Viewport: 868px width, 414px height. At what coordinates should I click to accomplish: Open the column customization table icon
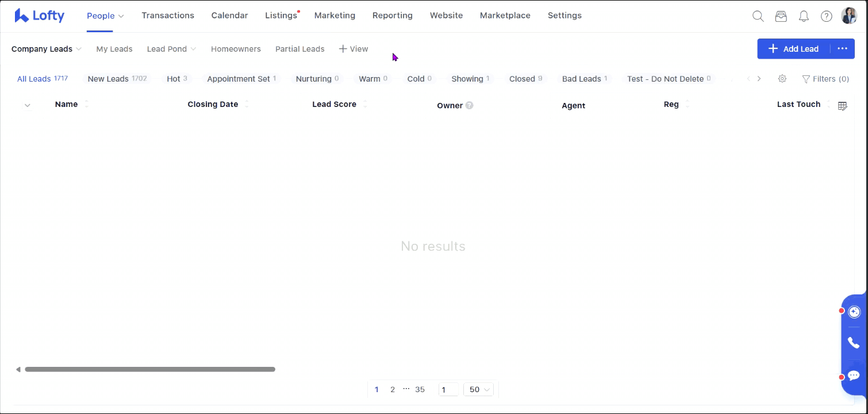[843, 106]
